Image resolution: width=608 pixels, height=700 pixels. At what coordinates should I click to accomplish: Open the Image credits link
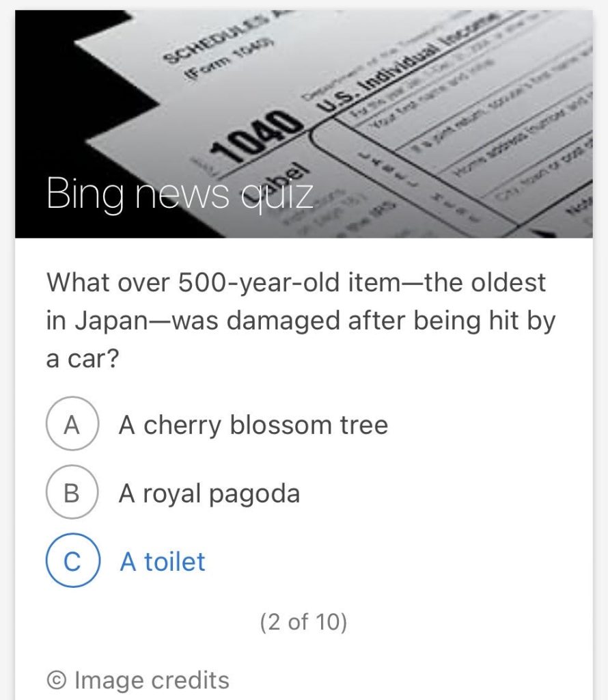click(138, 680)
